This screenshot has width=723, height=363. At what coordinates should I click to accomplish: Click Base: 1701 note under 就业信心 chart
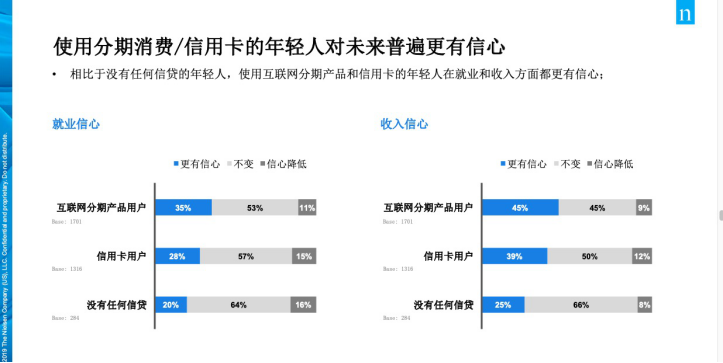coord(67,222)
